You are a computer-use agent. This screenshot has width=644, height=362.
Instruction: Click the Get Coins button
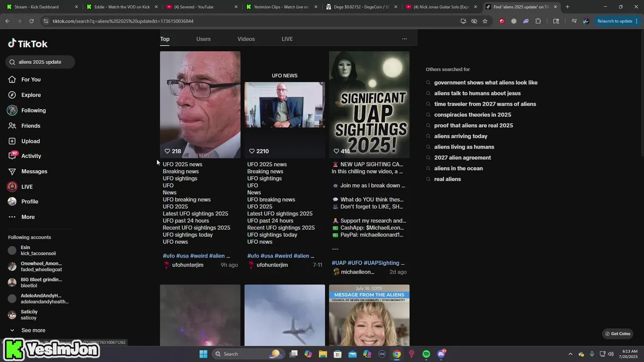pyautogui.click(x=617, y=334)
